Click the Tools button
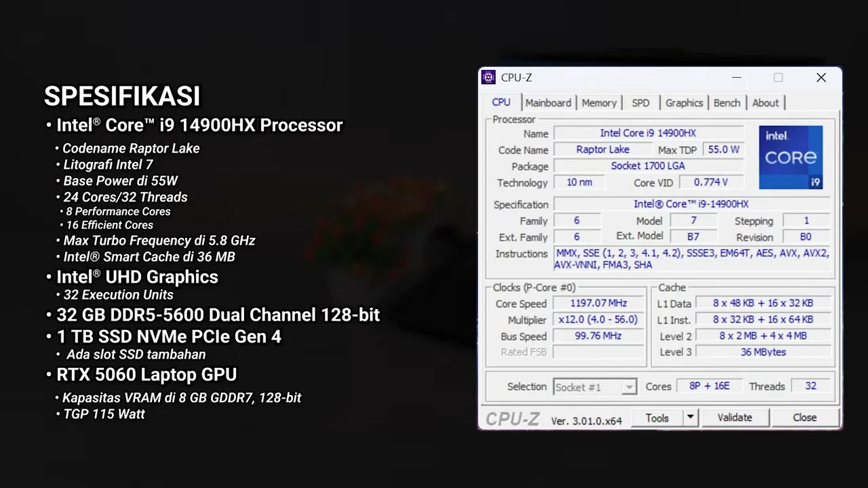The width and height of the screenshot is (868, 488). pos(656,418)
